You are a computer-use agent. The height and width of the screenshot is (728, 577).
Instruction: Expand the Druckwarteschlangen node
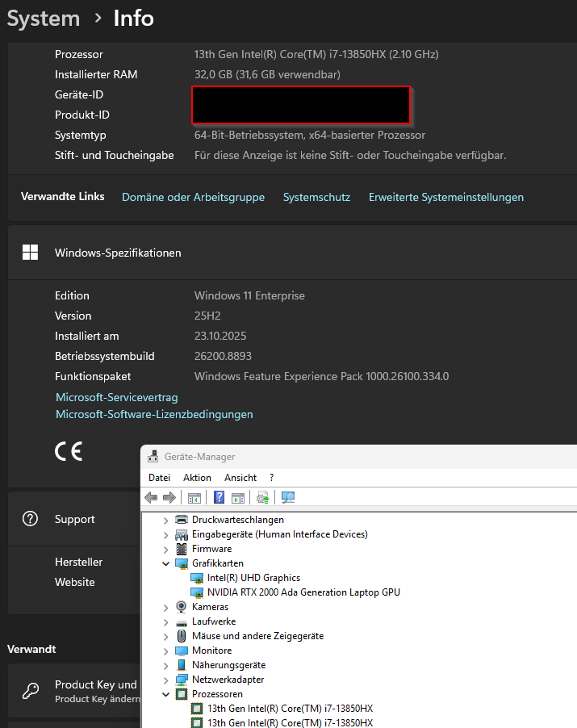tap(165, 520)
